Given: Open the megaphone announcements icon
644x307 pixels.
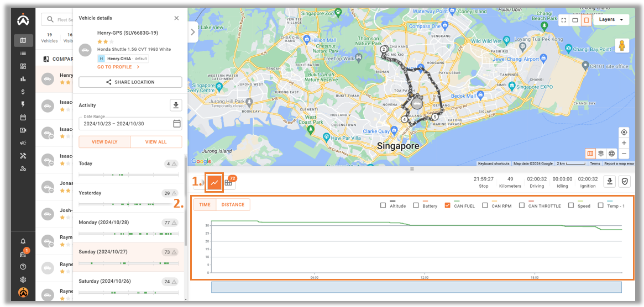Looking at the screenshot, I should [x=23, y=143].
